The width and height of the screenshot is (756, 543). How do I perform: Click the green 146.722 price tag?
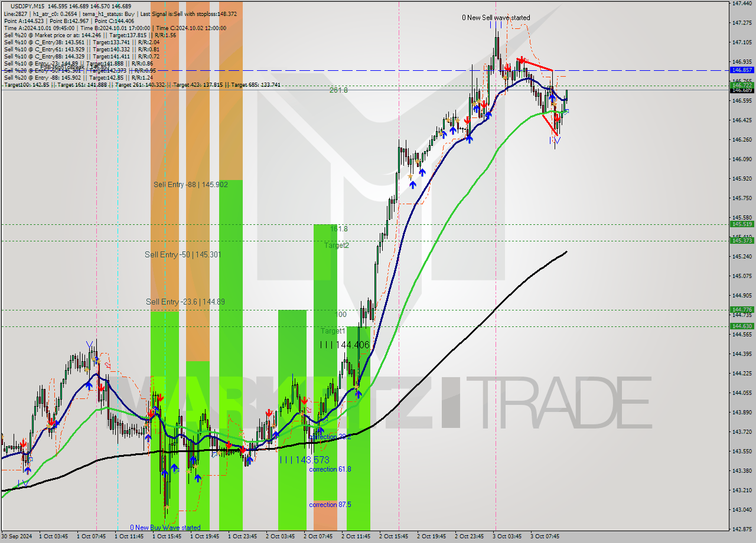(742, 85)
